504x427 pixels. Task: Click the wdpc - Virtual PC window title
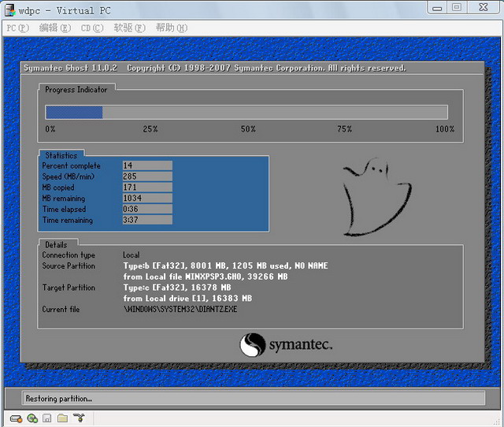click(65, 10)
